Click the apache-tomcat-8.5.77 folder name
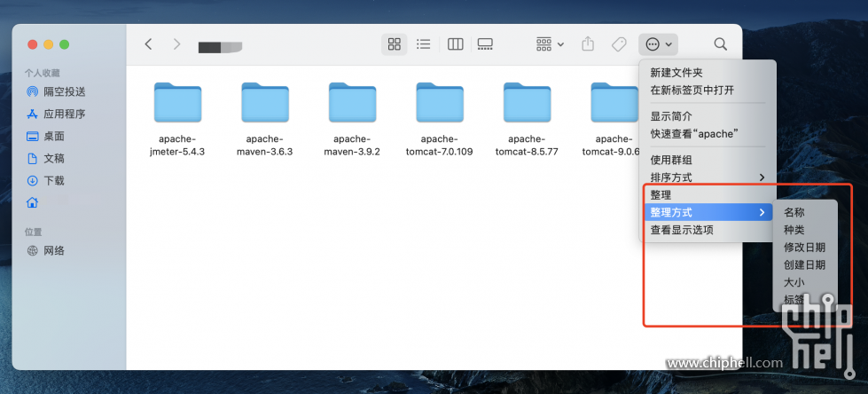The width and height of the screenshot is (868, 394). (527, 146)
